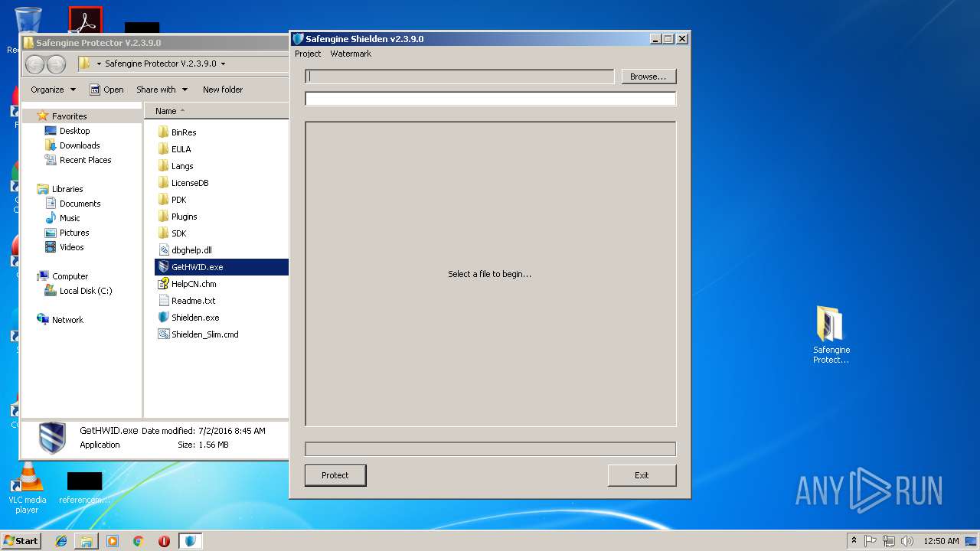Click the Open button in Explorer toolbar

106,90
